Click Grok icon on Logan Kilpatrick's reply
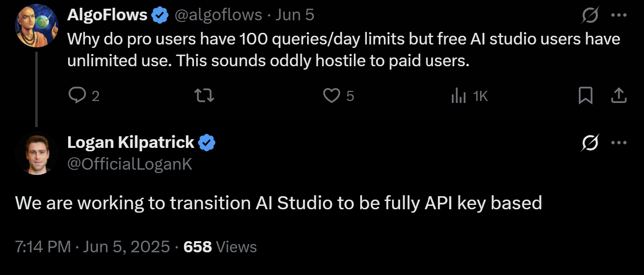 (590, 143)
